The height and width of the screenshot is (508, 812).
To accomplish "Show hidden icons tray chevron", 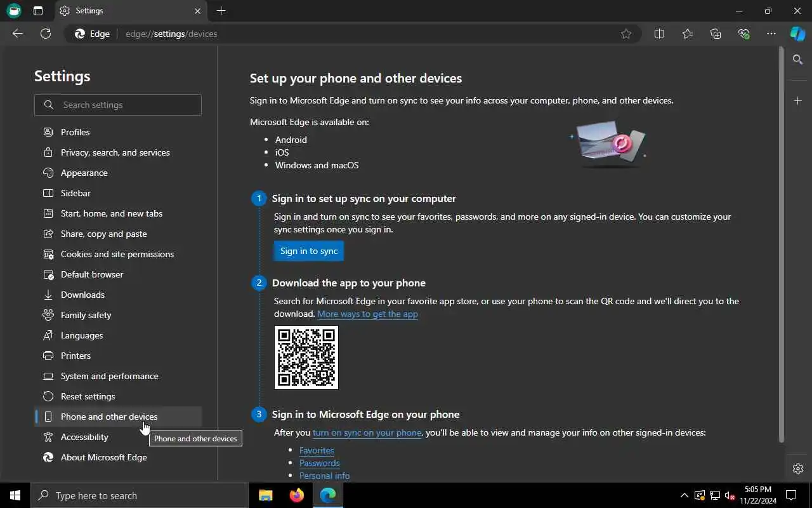I will tap(684, 495).
